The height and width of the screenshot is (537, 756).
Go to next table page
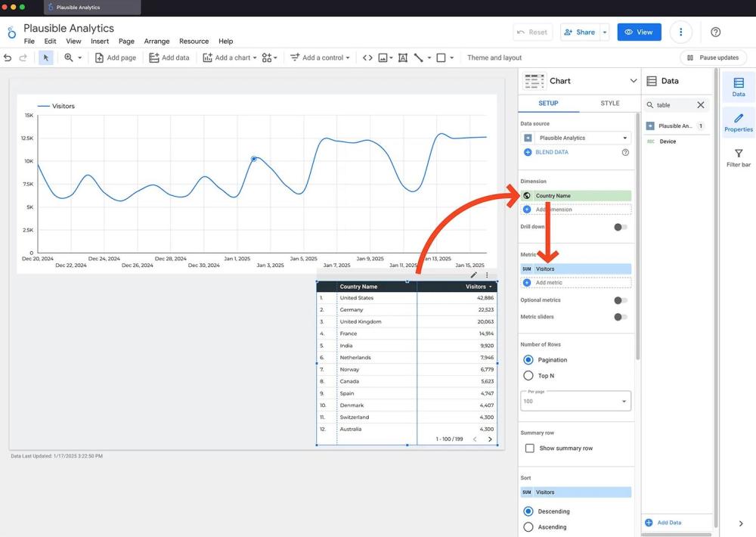point(490,439)
